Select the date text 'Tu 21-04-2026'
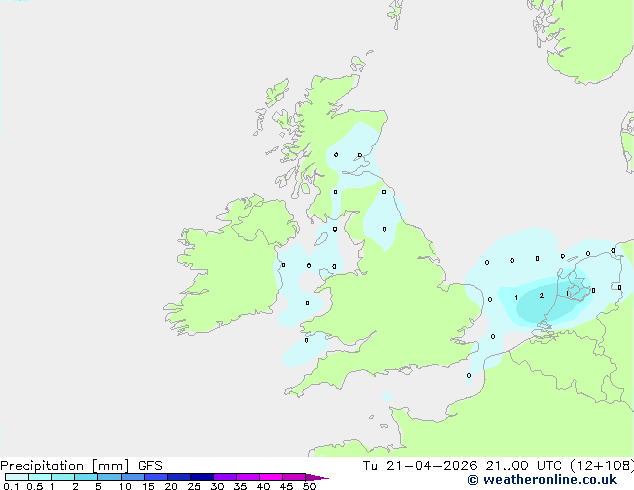 tap(420, 466)
